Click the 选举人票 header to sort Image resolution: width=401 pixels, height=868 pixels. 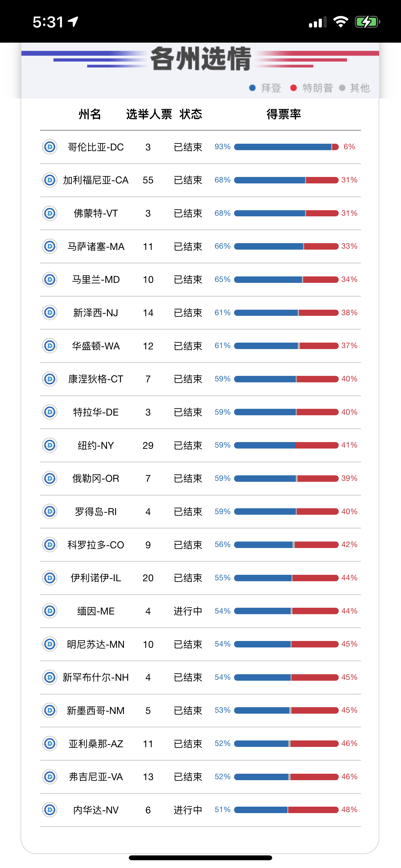(x=148, y=115)
